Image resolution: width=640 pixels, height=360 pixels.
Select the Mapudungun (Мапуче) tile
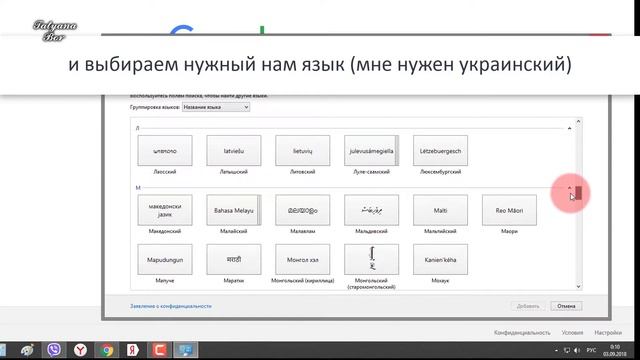[x=165, y=260]
